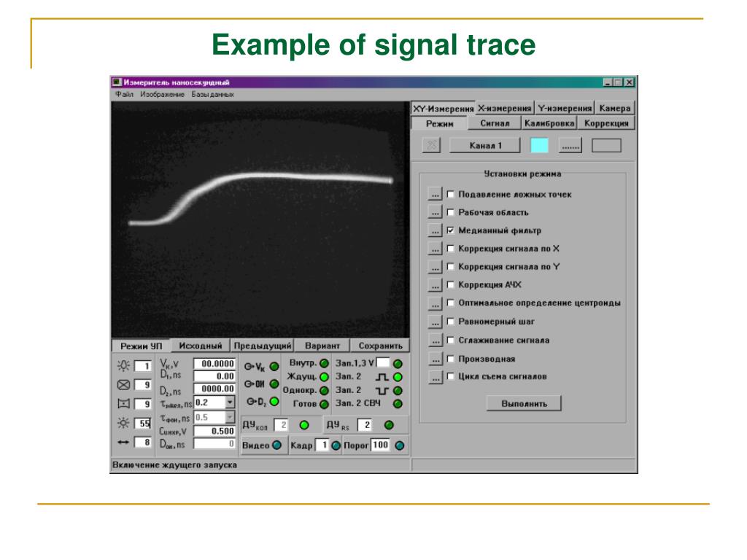747x560 pixels.
Task: Click the lamp illumination icon beside value 1
Action: tap(123, 366)
